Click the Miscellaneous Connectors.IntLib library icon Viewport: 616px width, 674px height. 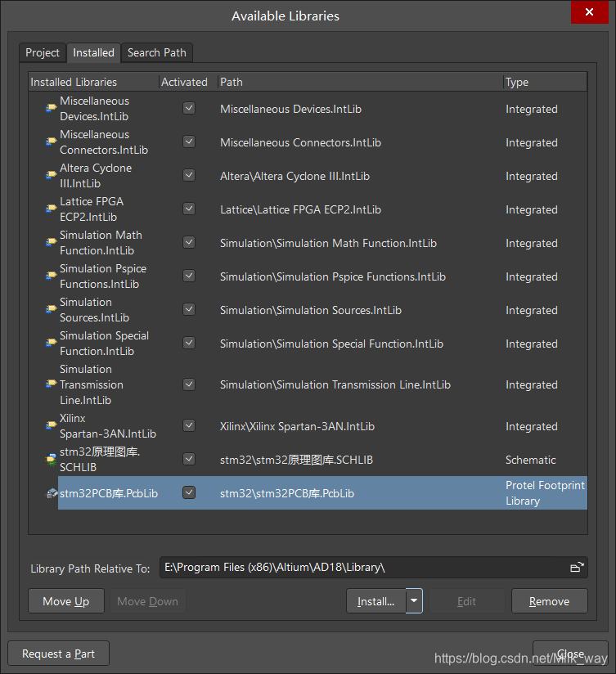click(x=52, y=142)
